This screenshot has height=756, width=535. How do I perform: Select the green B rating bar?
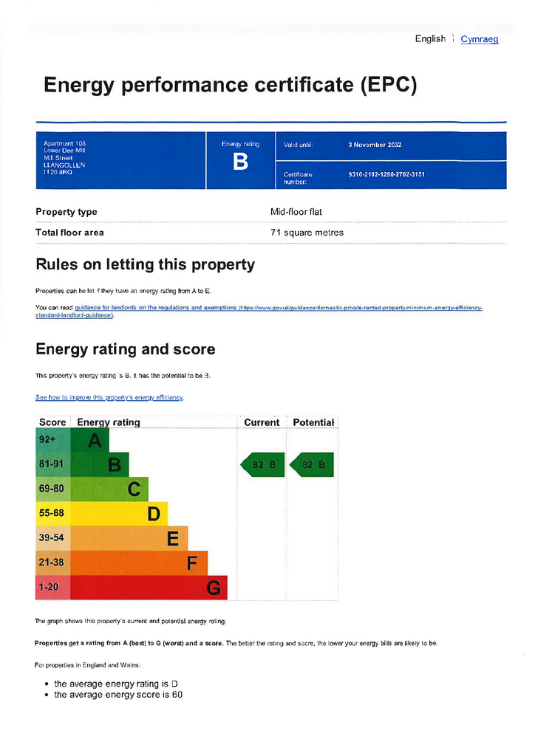[100, 465]
